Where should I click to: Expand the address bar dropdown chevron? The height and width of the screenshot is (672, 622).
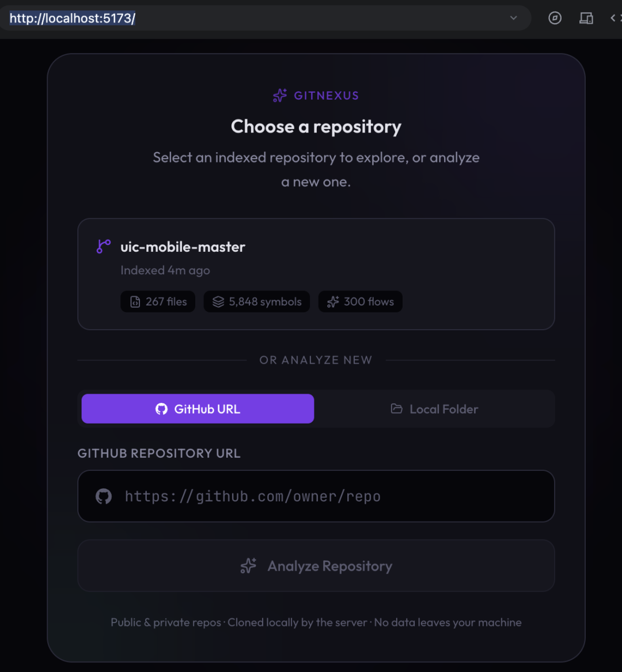coord(514,18)
